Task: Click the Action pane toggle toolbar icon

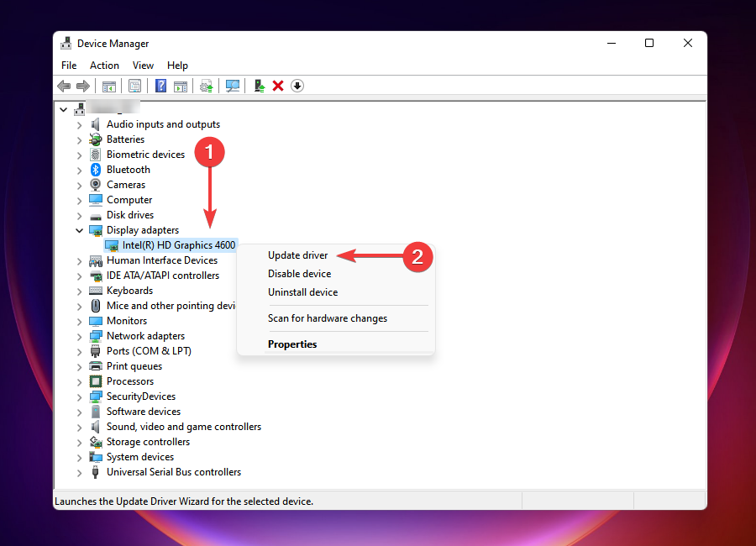Action: [181, 87]
